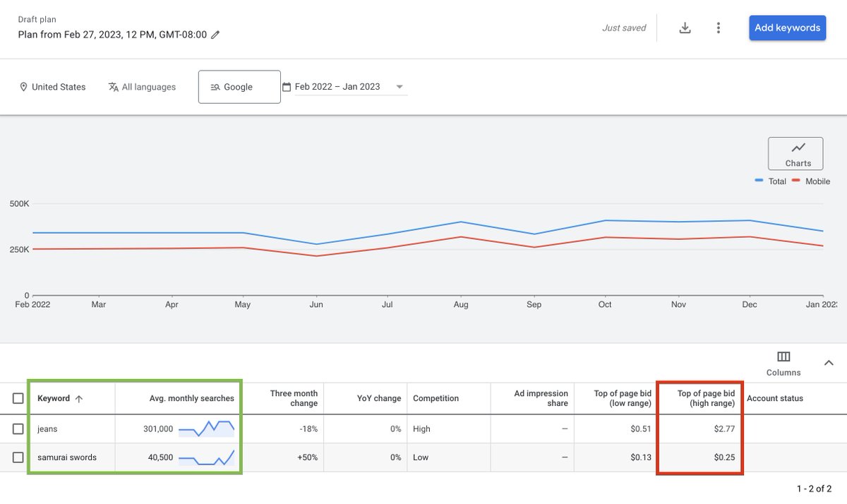Sort by the Keyword column header
Image resolution: width=847 pixels, height=504 pixels.
pos(60,398)
